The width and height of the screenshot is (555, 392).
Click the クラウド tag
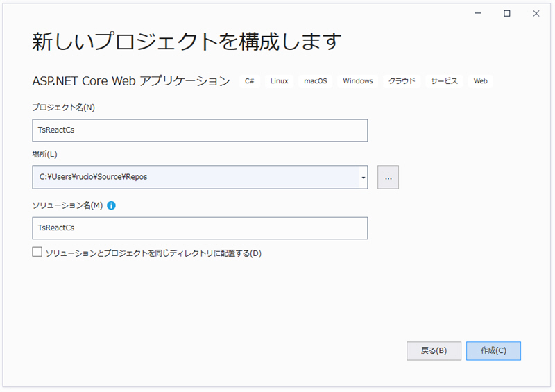pos(402,81)
